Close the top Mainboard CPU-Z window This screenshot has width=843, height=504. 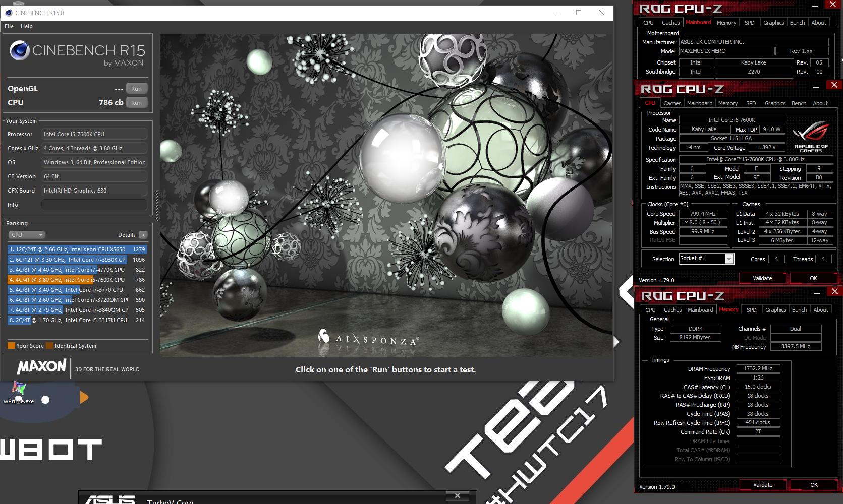pos(833,5)
